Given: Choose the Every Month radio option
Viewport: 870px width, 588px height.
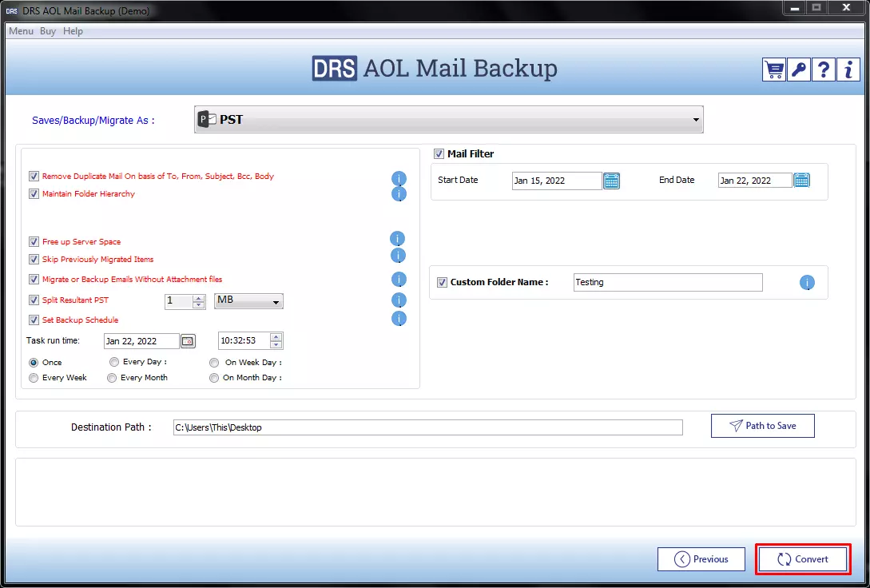Looking at the screenshot, I should coord(112,378).
